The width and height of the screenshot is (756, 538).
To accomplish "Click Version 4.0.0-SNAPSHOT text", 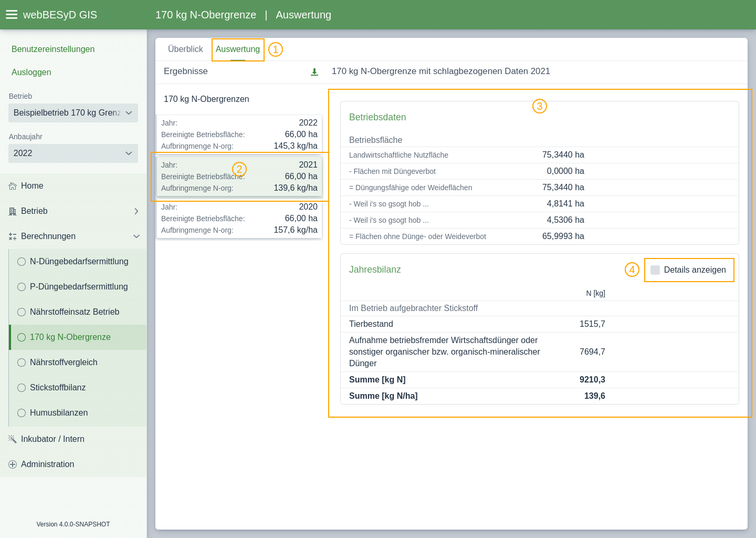I will point(73,524).
